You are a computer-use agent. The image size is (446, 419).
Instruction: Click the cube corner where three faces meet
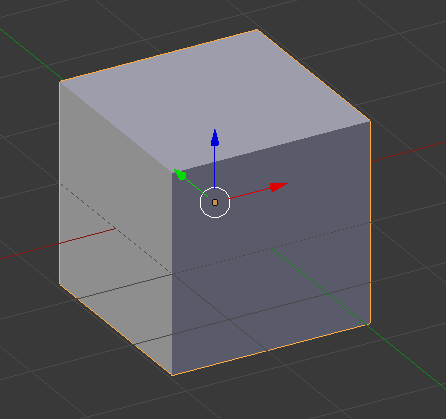172,172
